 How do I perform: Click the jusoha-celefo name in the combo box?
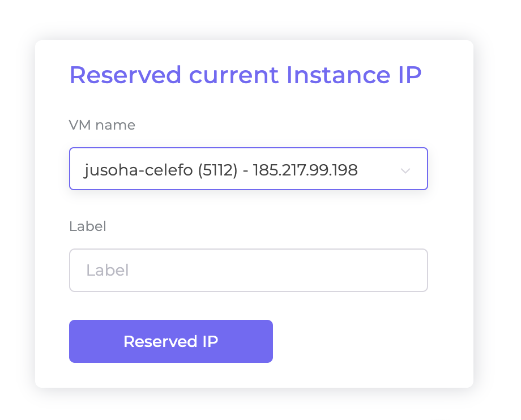(x=138, y=170)
